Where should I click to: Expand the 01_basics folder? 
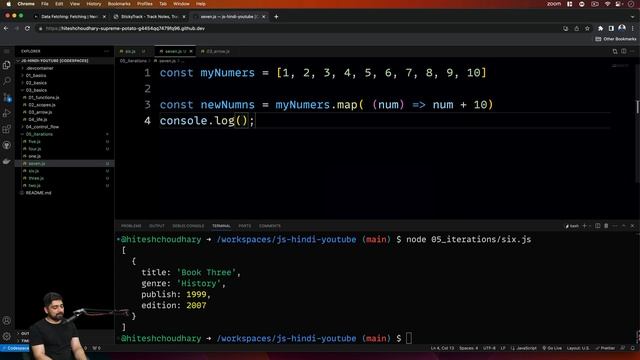tap(36, 76)
